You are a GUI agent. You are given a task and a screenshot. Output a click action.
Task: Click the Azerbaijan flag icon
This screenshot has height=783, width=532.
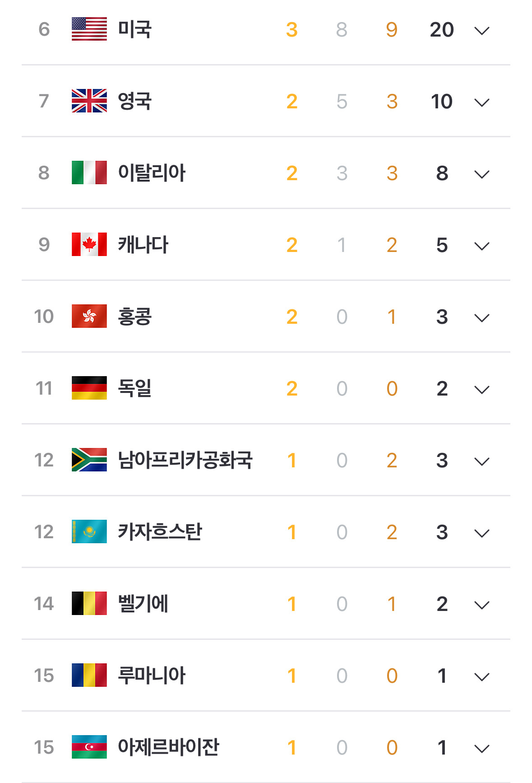point(89,747)
